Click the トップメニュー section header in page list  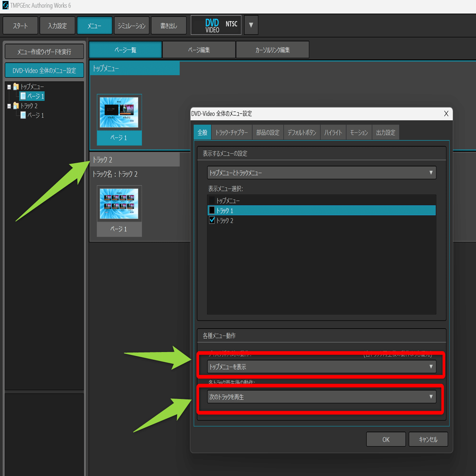click(x=135, y=68)
